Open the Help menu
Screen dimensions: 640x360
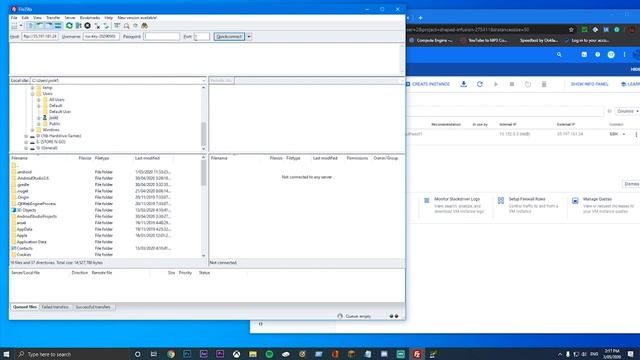point(109,18)
